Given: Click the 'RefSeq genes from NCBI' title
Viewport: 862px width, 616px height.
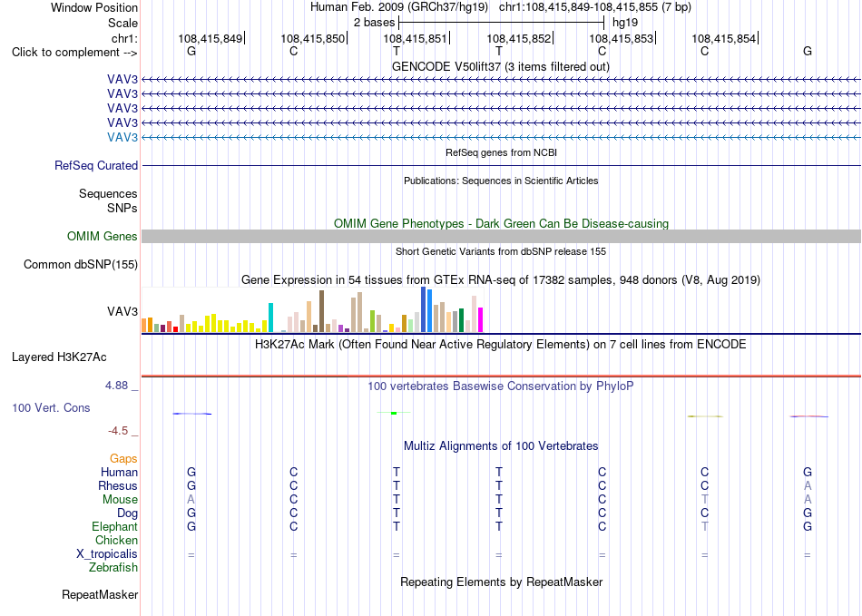Looking at the screenshot, I should pyautogui.click(x=501, y=152).
